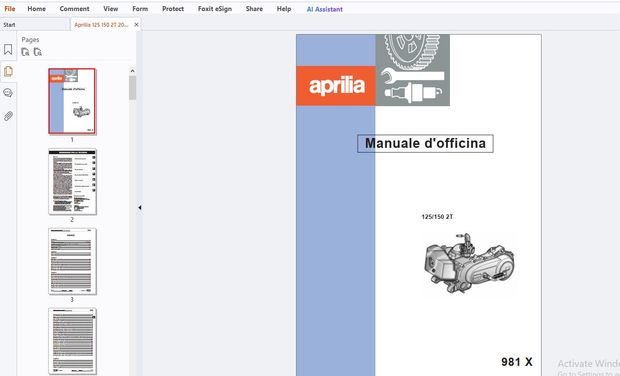The width and height of the screenshot is (620, 376).
Task: Select the Aprilia 125 150 2T document tab
Action: pyautogui.click(x=101, y=25)
